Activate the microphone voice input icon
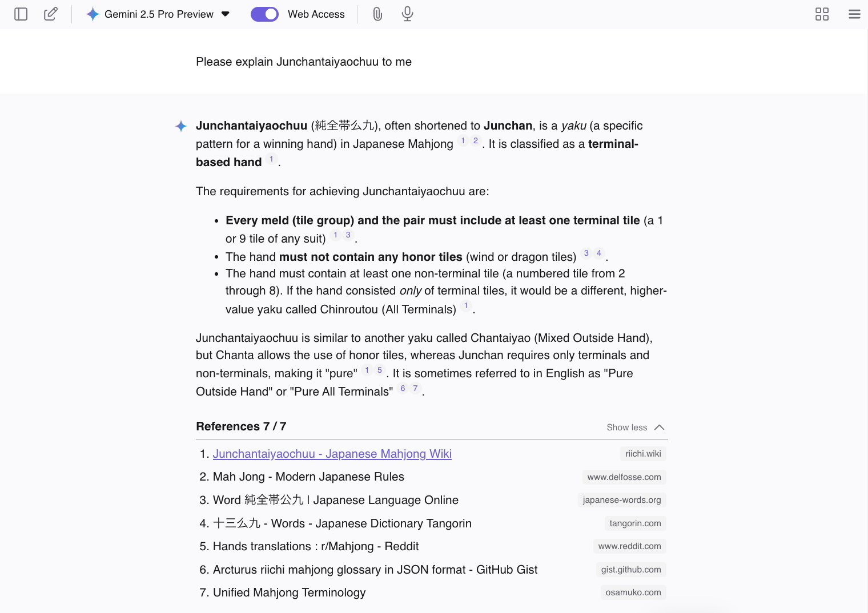Viewport: 868px width, 613px height. coord(407,14)
